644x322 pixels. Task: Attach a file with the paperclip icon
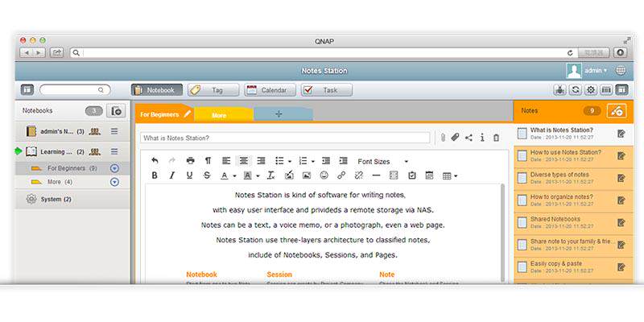point(443,138)
